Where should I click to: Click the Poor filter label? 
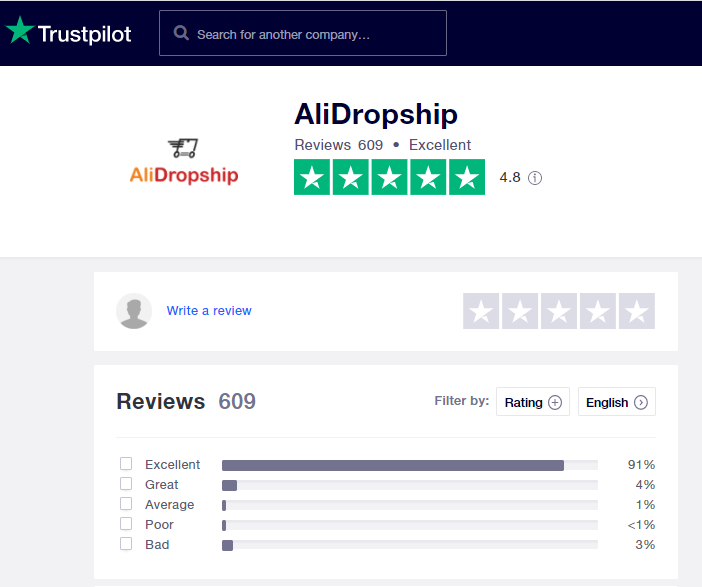159,525
